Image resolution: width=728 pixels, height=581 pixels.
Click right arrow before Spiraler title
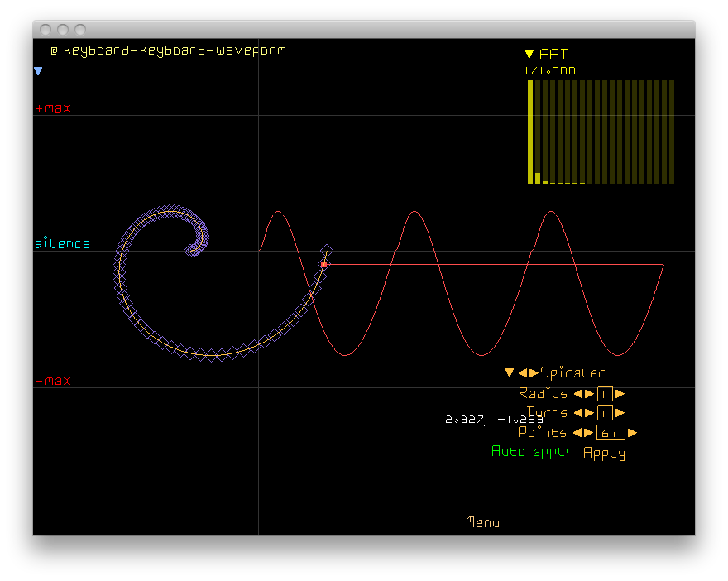coord(534,373)
